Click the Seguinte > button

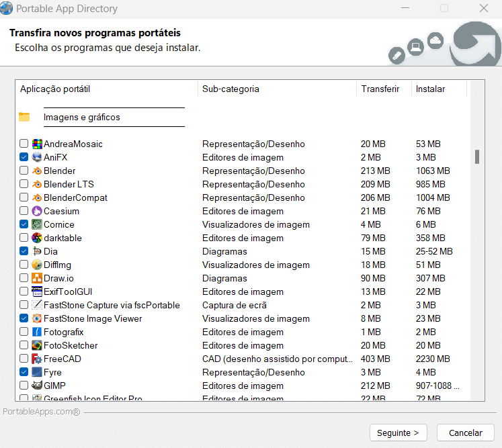399,433
